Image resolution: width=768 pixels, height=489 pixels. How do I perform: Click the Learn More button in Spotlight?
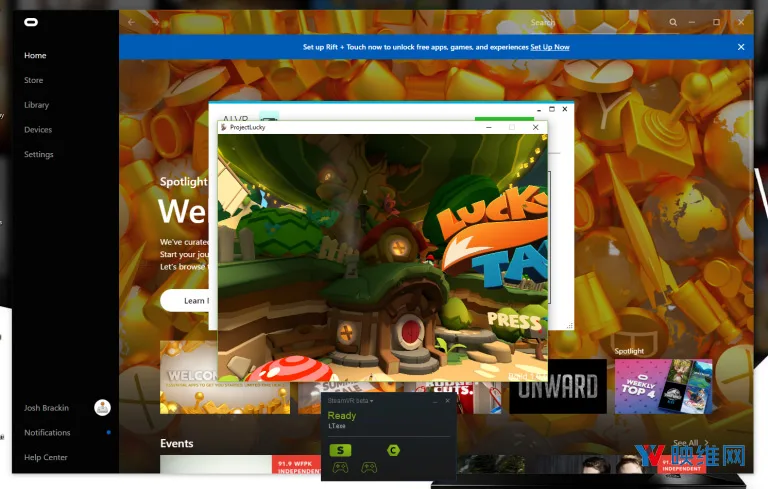(189, 300)
